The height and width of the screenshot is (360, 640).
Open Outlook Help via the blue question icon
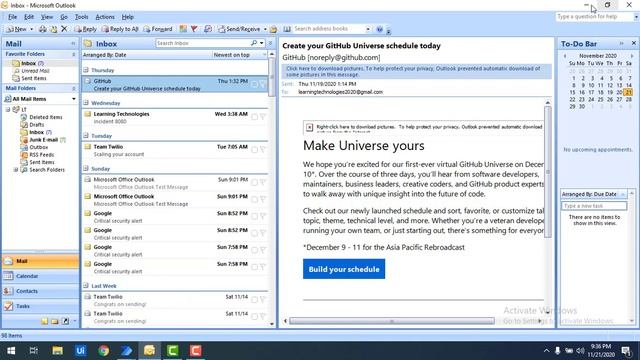(380, 29)
